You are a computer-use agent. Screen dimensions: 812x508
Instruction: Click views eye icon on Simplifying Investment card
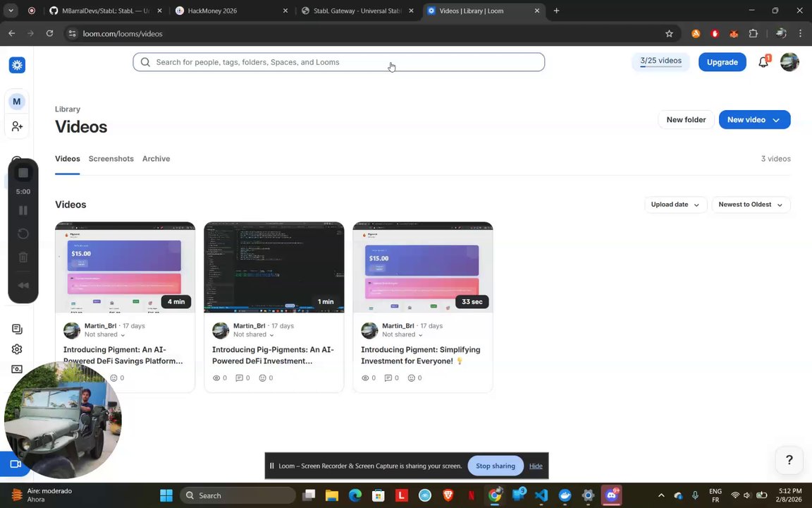pyautogui.click(x=365, y=378)
